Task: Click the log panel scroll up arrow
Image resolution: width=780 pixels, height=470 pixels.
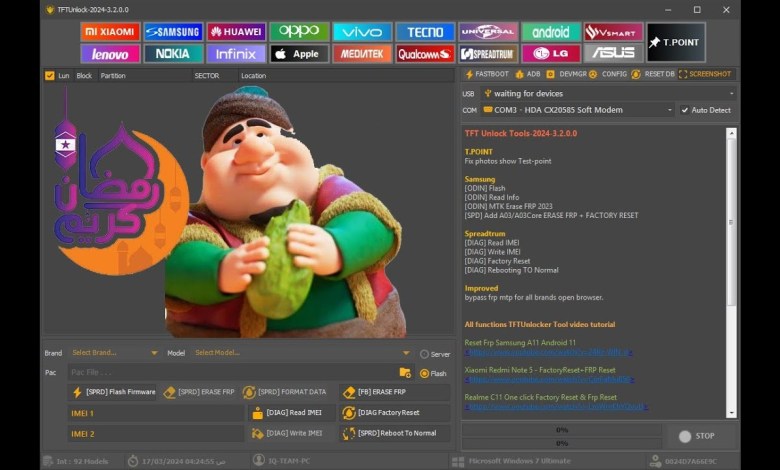Action: [x=731, y=133]
